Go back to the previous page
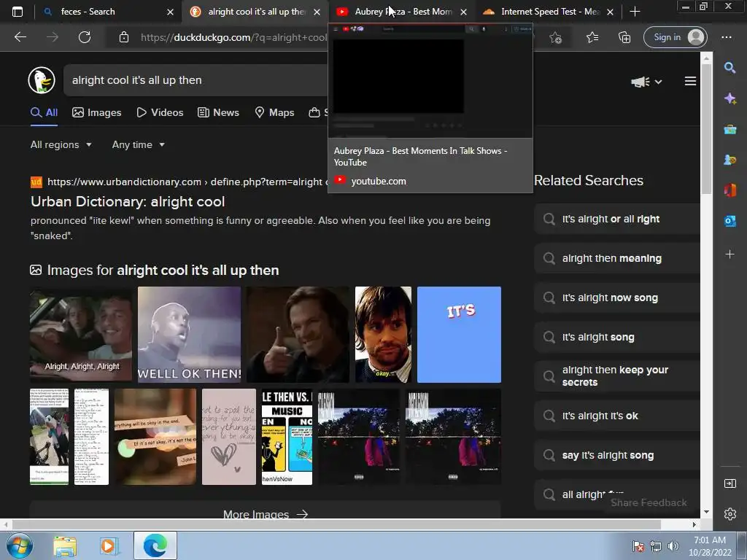The width and height of the screenshot is (747, 560). (20, 37)
